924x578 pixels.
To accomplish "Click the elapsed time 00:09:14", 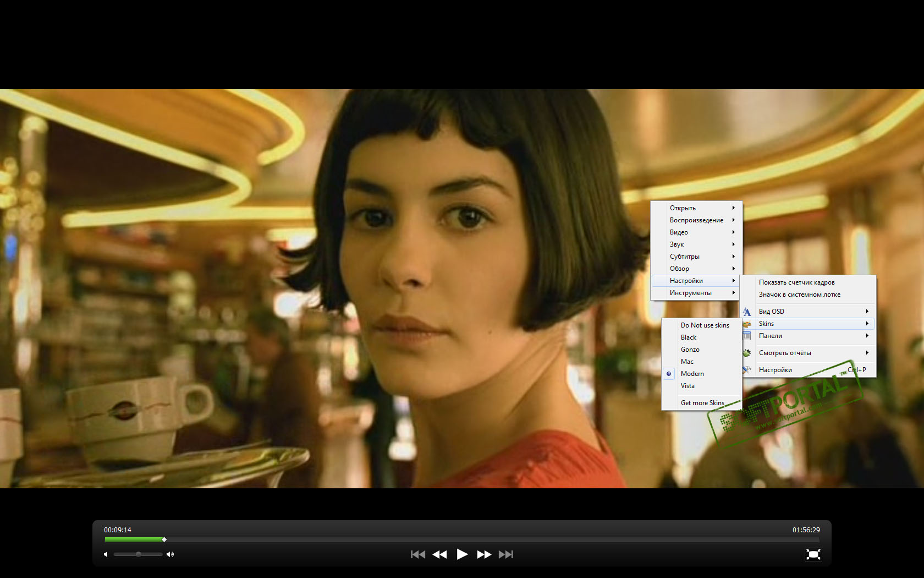I will (118, 530).
